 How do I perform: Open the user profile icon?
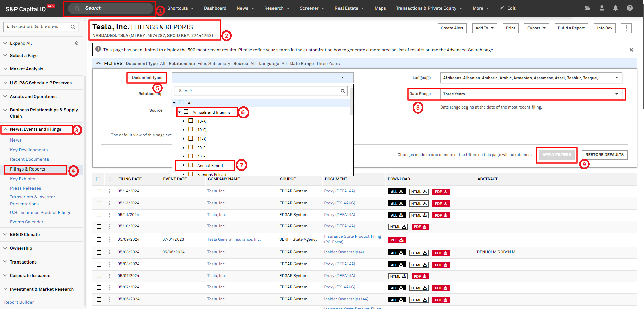pos(602,8)
